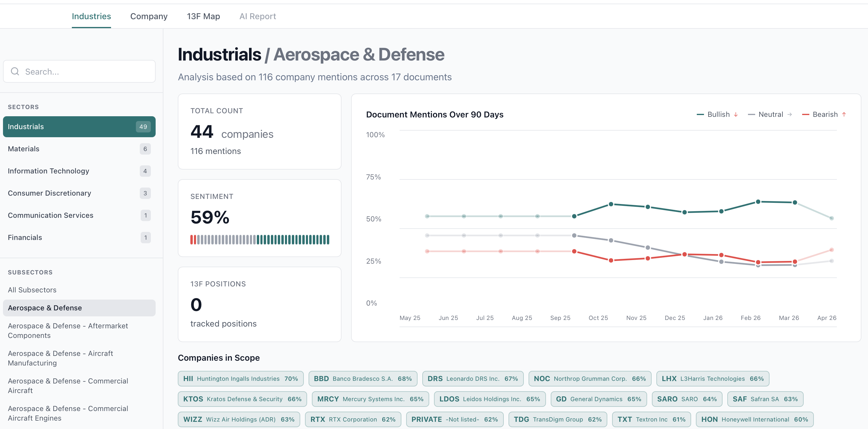Select the Financials sector
The height and width of the screenshot is (429, 868).
(79, 238)
